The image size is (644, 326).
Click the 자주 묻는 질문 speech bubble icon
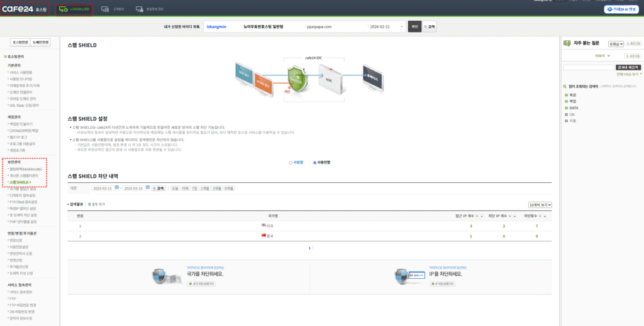[567, 44]
